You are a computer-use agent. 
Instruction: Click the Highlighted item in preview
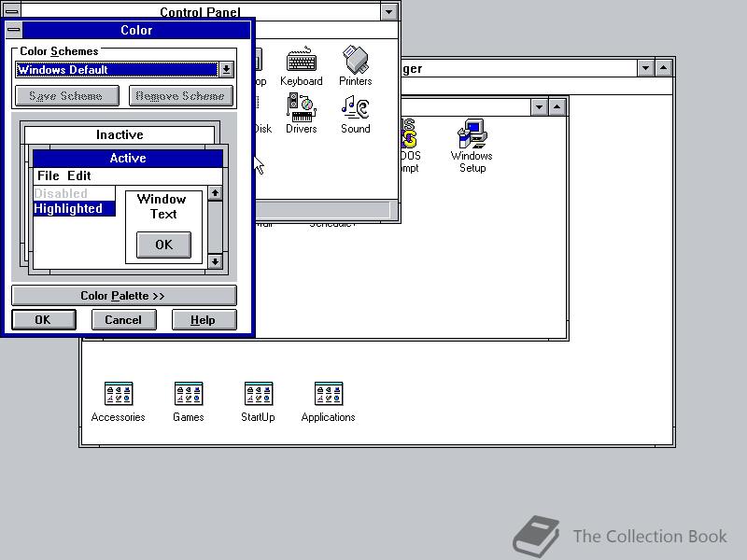75,208
